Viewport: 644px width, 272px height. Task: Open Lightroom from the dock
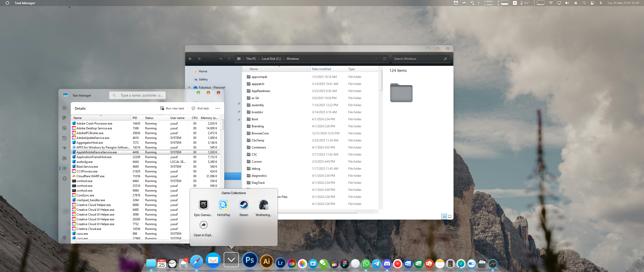click(280, 263)
